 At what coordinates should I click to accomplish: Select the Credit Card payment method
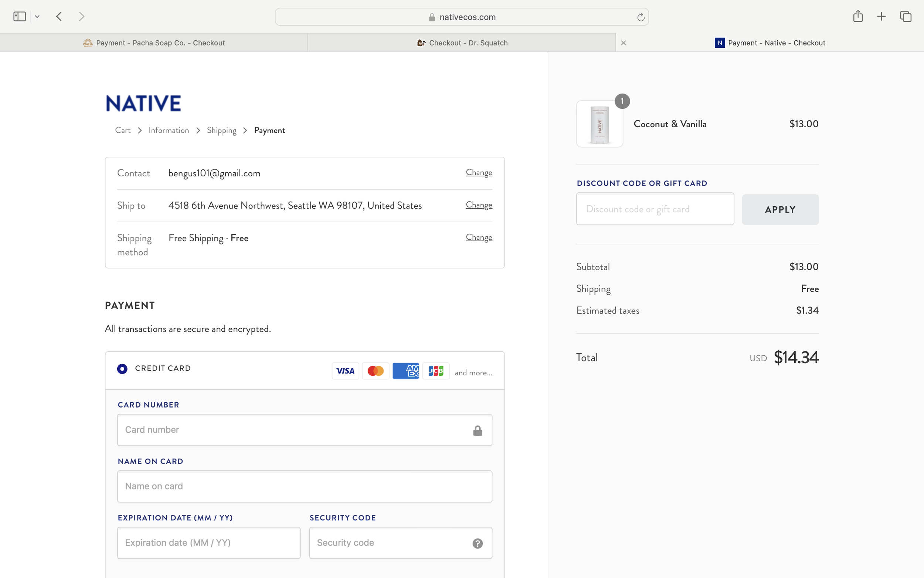[x=122, y=369]
